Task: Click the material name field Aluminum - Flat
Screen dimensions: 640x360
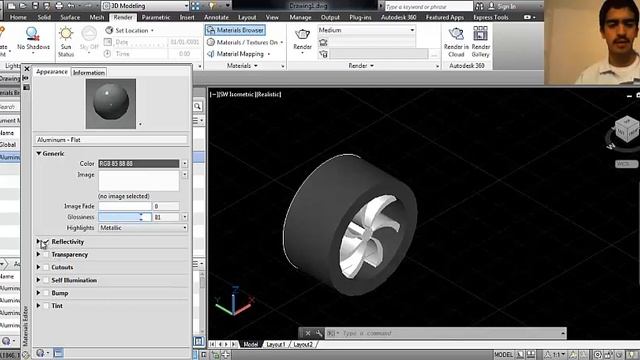Action: point(111,140)
